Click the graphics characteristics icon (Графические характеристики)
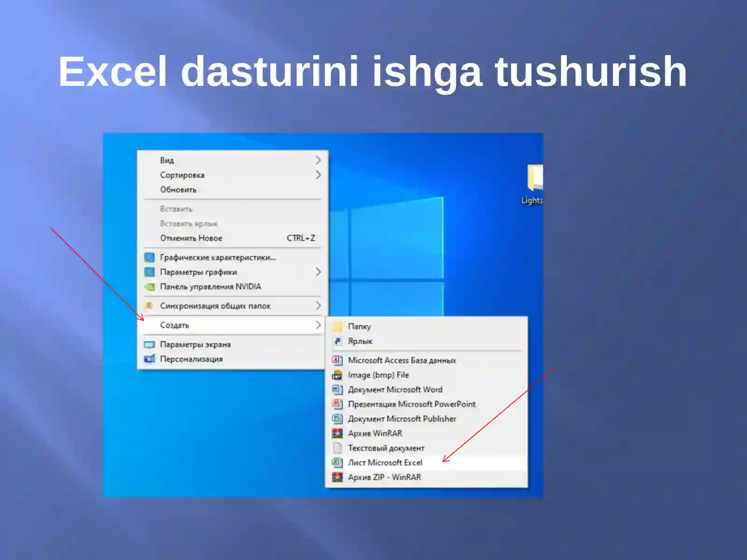The image size is (747, 560). point(149,257)
